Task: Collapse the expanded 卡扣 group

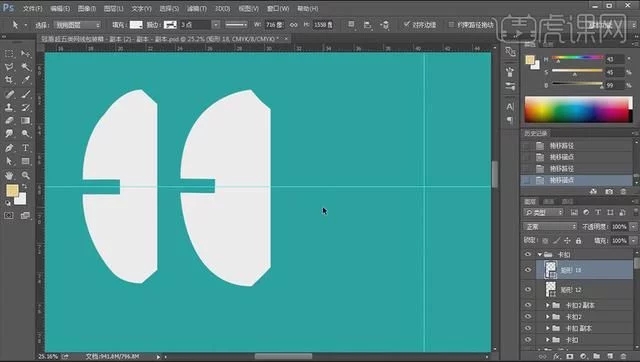Action: click(x=540, y=254)
